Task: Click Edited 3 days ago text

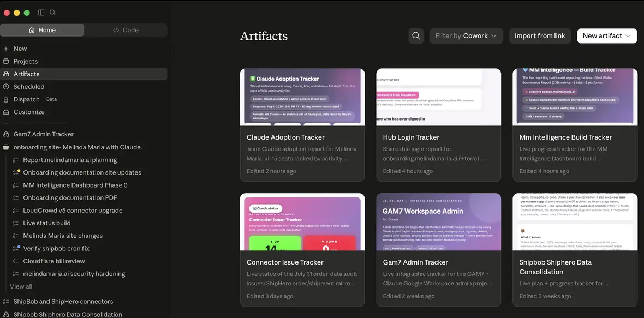Action: tap(270, 296)
